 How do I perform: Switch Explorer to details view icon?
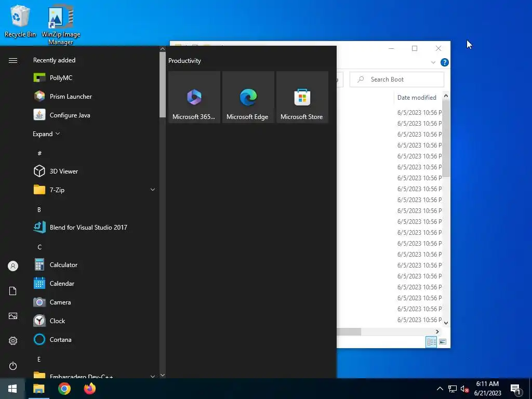click(431, 342)
